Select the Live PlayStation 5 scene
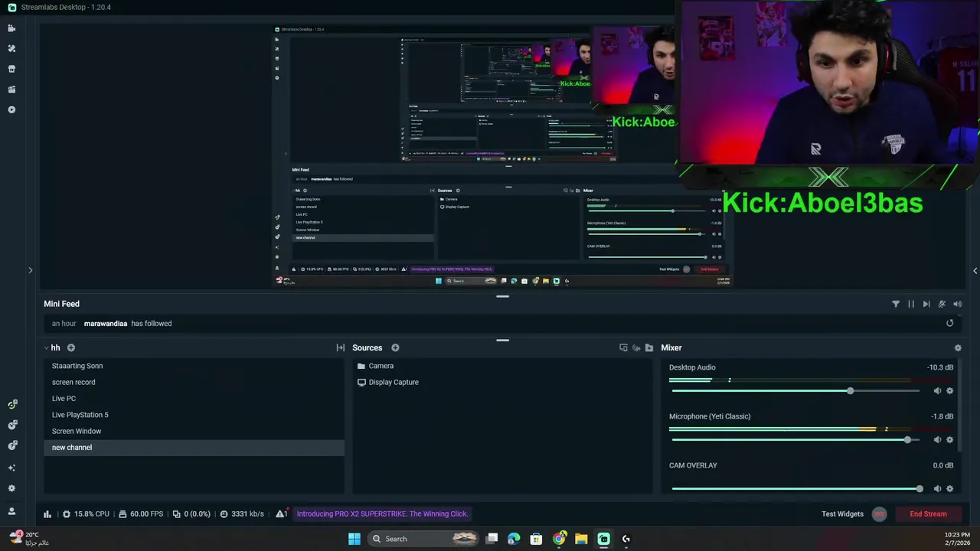 194,415
